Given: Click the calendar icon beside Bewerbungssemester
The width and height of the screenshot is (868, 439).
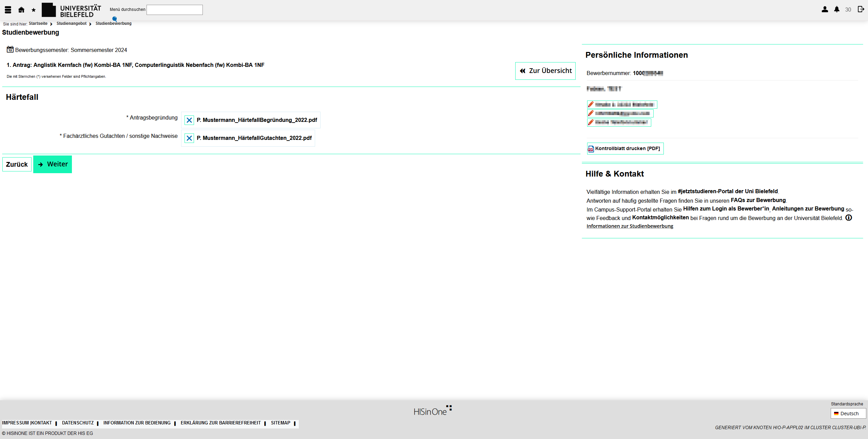Looking at the screenshot, I should click(10, 50).
